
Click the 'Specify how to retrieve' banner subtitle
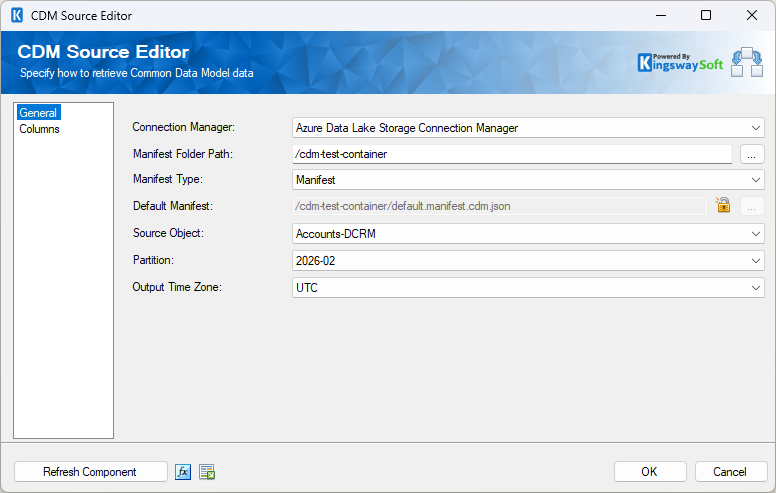pyautogui.click(x=137, y=73)
